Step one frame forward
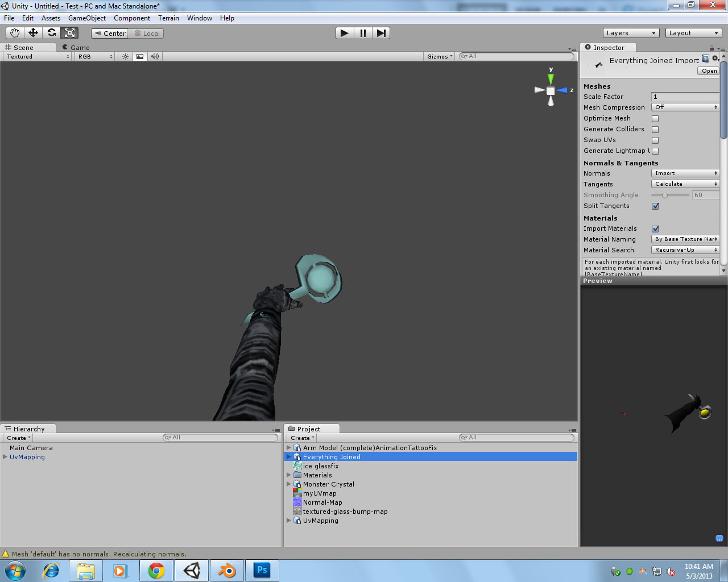 tap(381, 33)
